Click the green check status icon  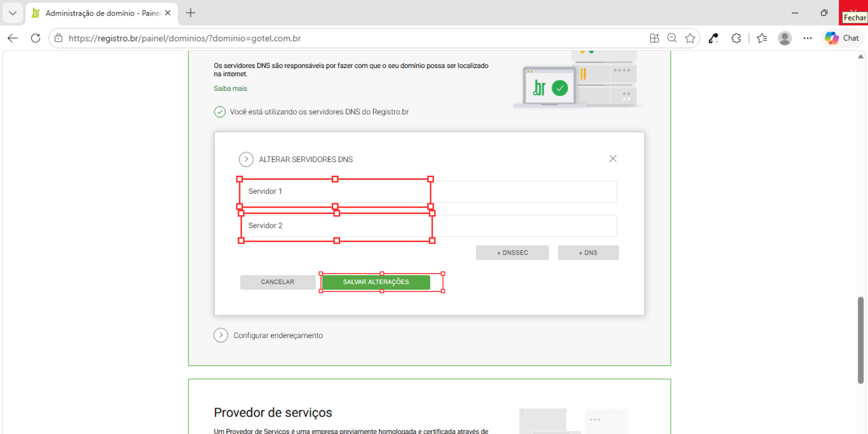pos(220,112)
